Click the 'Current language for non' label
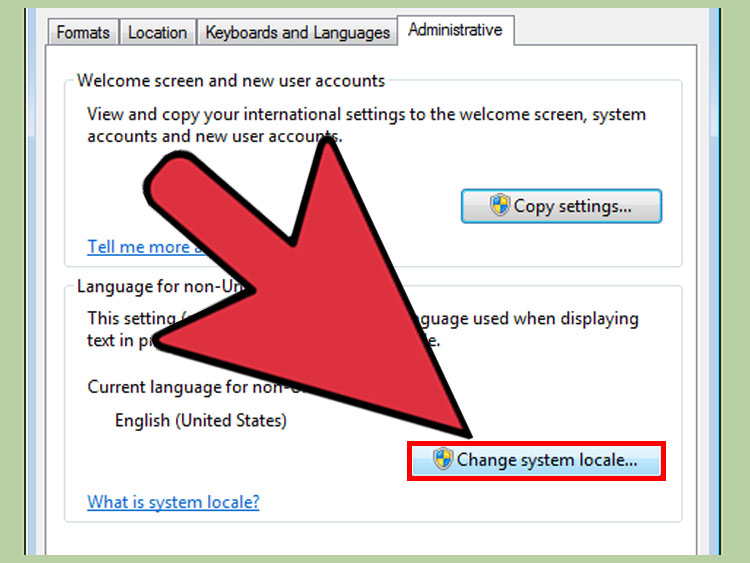Image resolution: width=750 pixels, height=563 pixels. (191, 387)
